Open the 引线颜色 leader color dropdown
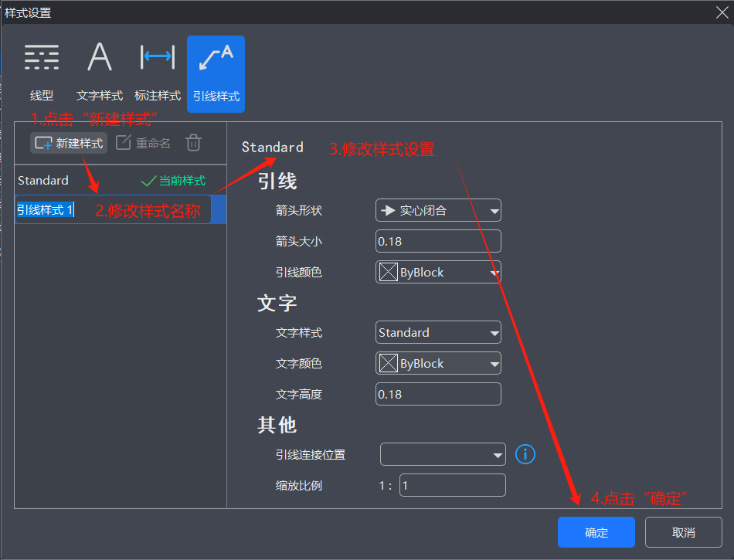734x560 pixels. coord(438,272)
